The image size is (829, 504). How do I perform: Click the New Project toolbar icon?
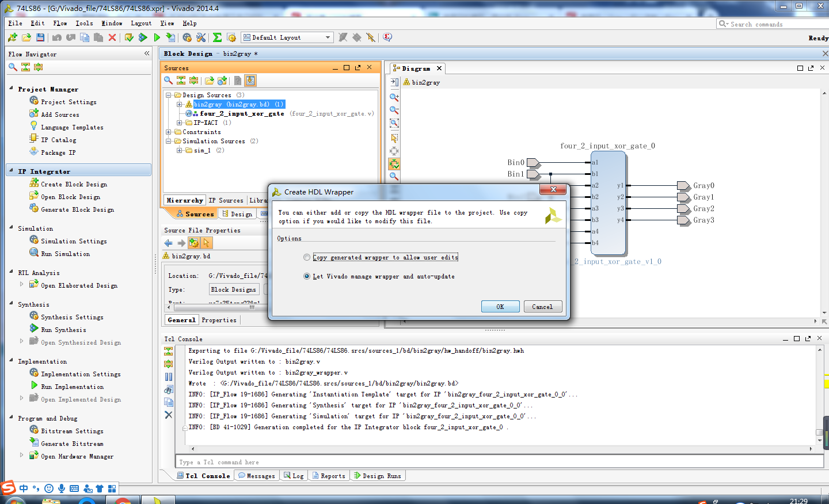(13, 37)
